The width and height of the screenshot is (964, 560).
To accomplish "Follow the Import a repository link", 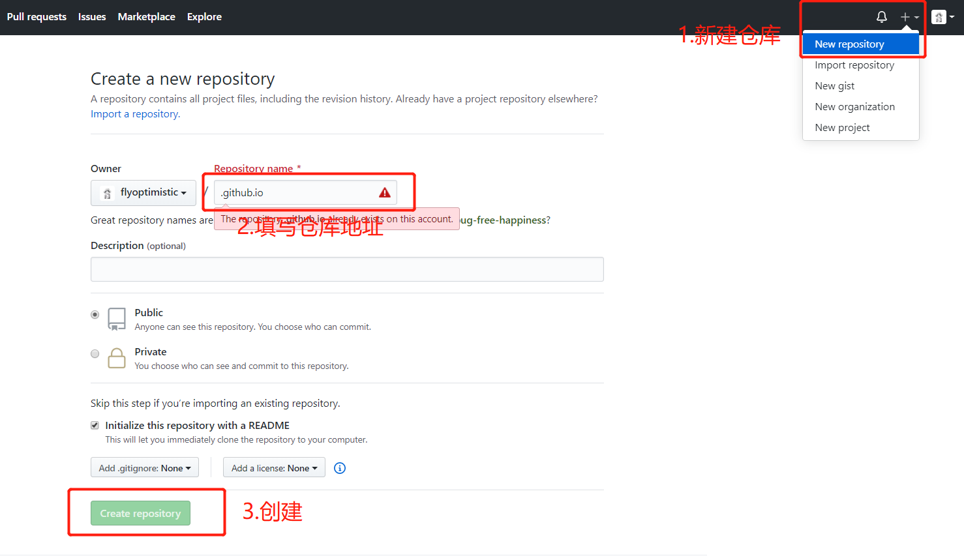I will click(135, 114).
